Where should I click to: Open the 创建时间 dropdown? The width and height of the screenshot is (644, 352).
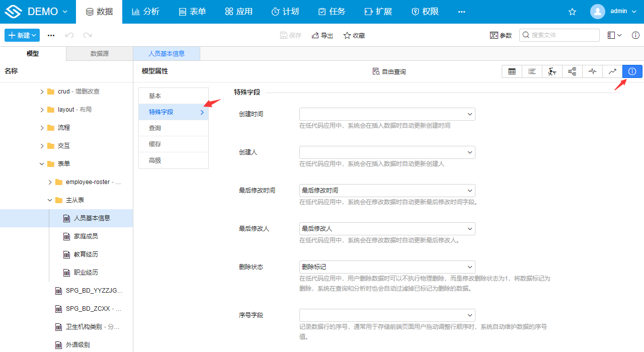tap(386, 114)
